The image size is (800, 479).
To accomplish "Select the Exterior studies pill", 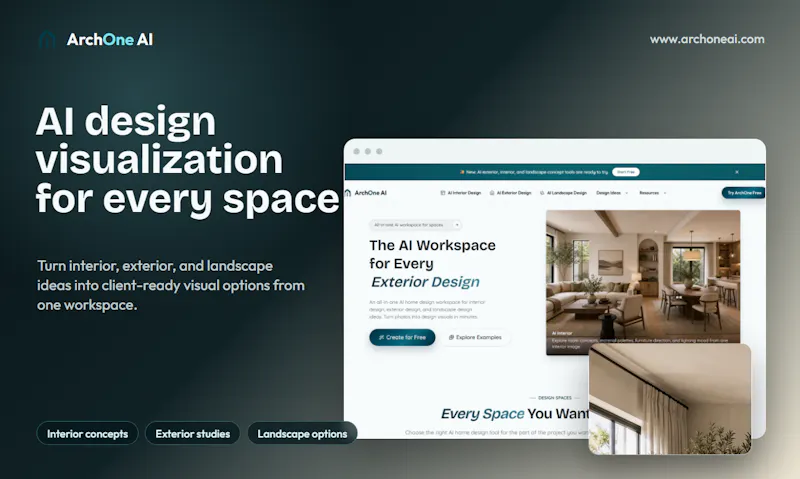I will (192, 434).
